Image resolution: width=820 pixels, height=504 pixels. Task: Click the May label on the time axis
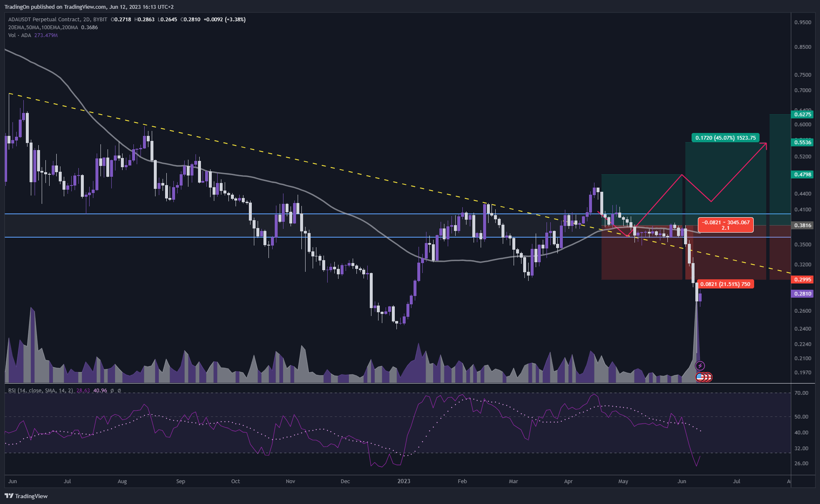coord(623,481)
